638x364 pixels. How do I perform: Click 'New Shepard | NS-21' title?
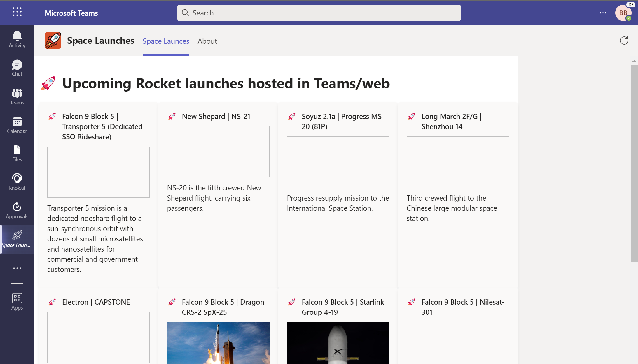pos(216,116)
